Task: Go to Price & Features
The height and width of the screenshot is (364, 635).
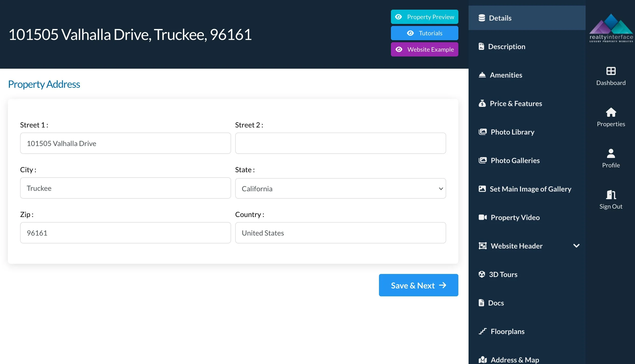Action: [x=516, y=104]
